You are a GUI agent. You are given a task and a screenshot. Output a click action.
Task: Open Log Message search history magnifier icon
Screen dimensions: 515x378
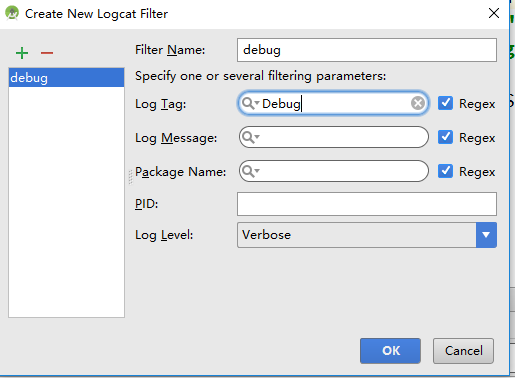tap(250, 137)
